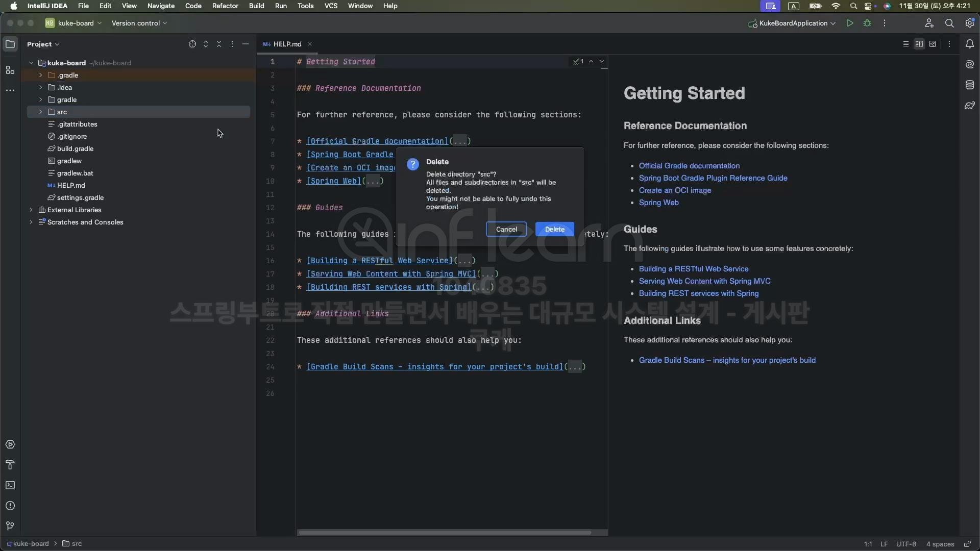Viewport: 980px width, 551px height.
Task: Open Project view selector dropdown
Action: tap(43, 44)
